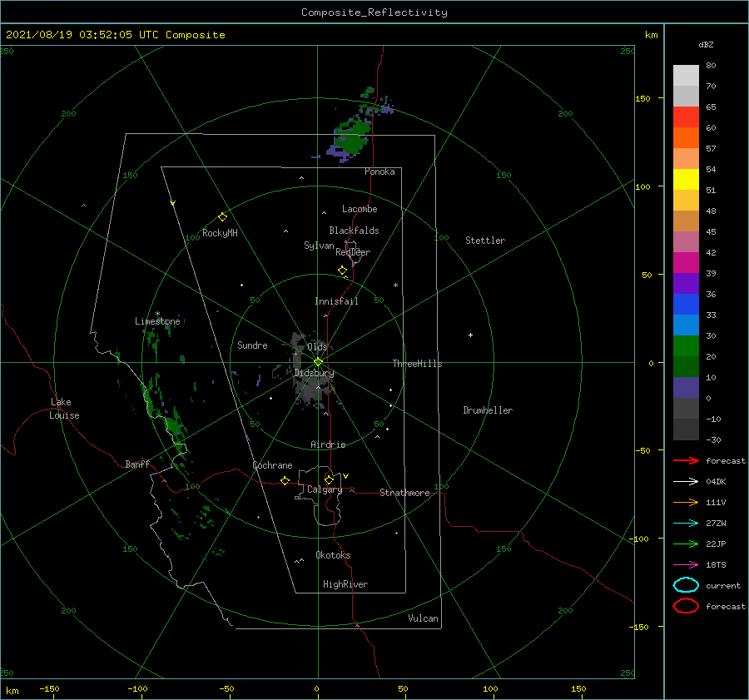
Task: Click the Cochrane city label
Action: [272, 465]
